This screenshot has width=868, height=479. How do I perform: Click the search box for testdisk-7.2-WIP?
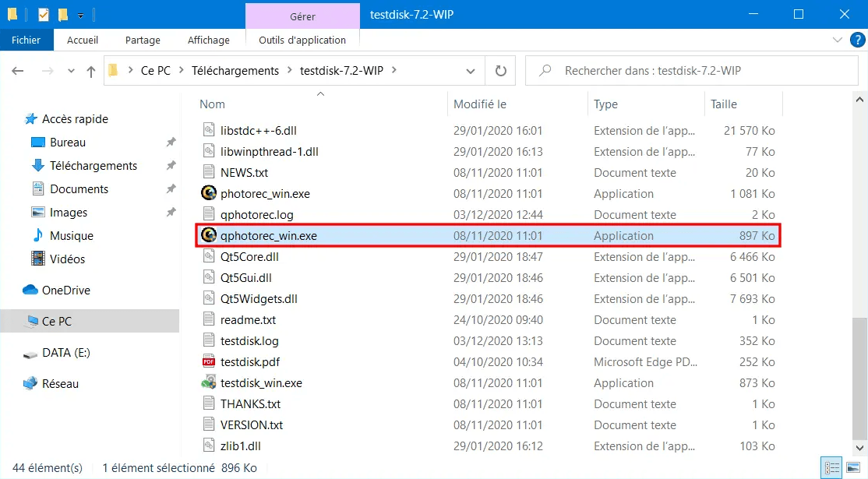pyautogui.click(x=693, y=71)
